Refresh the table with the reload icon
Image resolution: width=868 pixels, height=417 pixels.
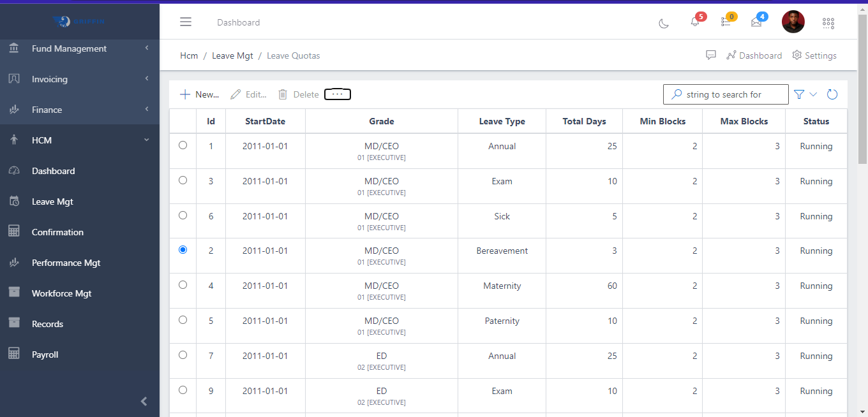pos(832,94)
